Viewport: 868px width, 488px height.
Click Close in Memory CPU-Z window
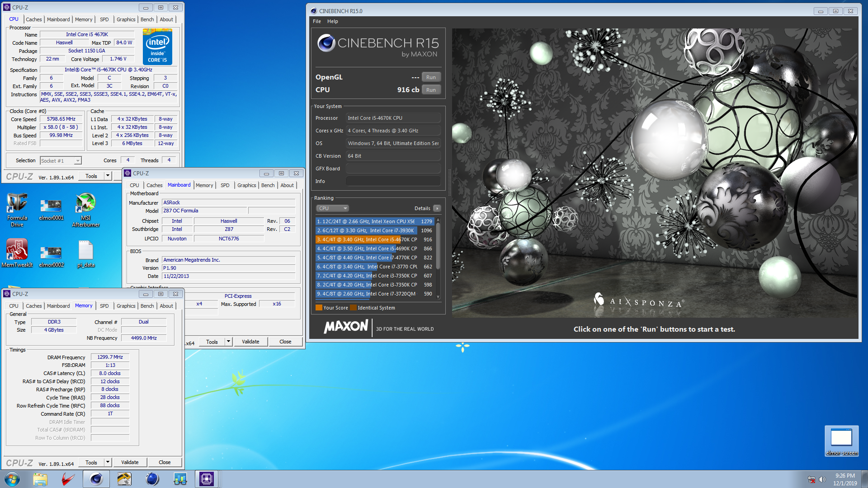[165, 462]
